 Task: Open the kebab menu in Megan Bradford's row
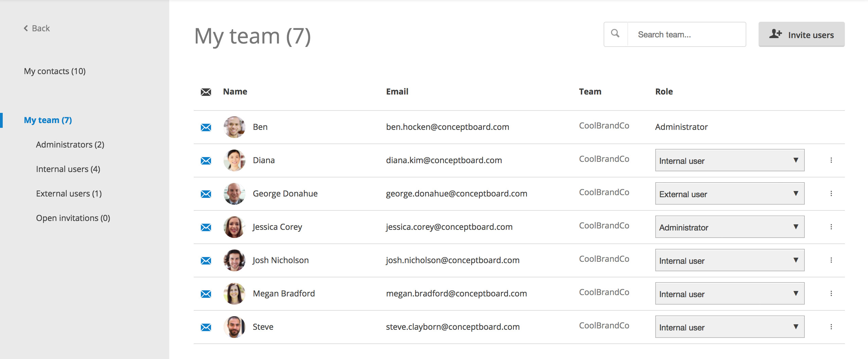click(831, 293)
